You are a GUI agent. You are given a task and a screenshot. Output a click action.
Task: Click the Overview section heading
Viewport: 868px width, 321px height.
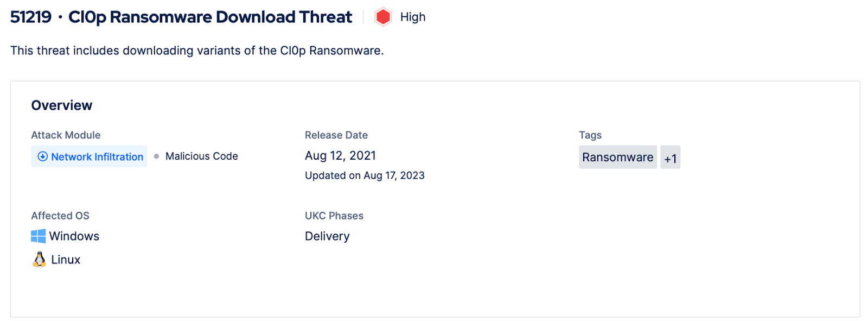62,105
